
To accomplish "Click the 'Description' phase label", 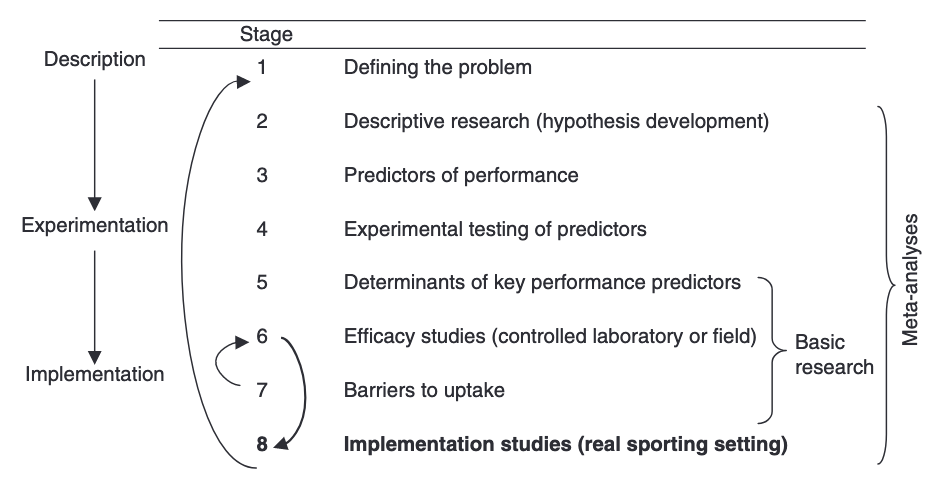I will pos(95,60).
